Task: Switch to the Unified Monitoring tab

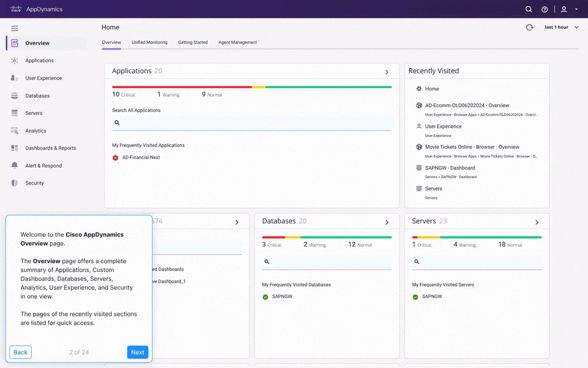Action: point(149,42)
